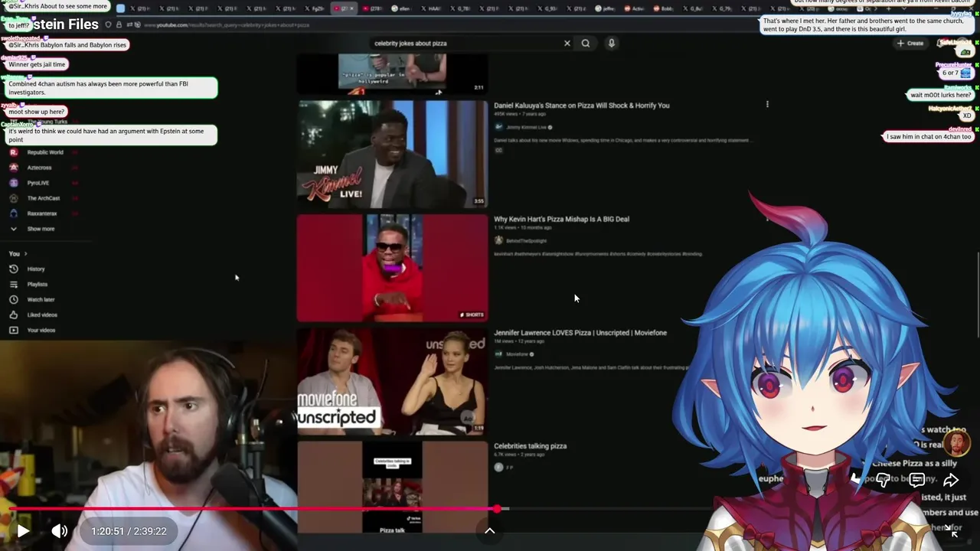Open the Create button in YouTube header
Image resolution: width=980 pixels, height=551 pixels.
(x=910, y=44)
